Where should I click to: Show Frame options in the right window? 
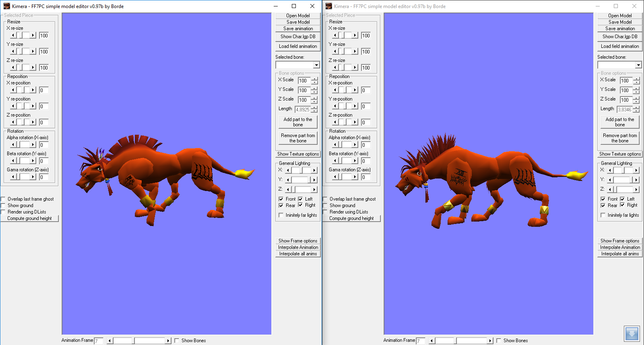[620, 241]
